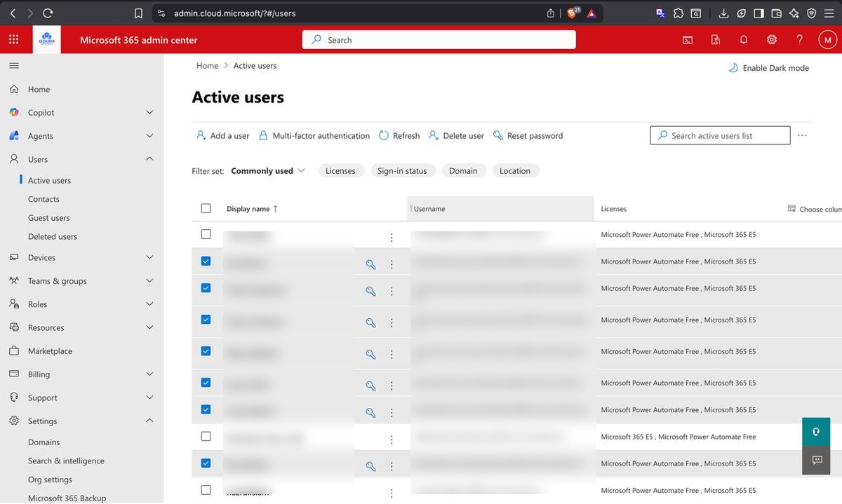The height and width of the screenshot is (504, 842).
Task: Click the gray feedback chat floating button
Action: pyautogui.click(x=816, y=460)
